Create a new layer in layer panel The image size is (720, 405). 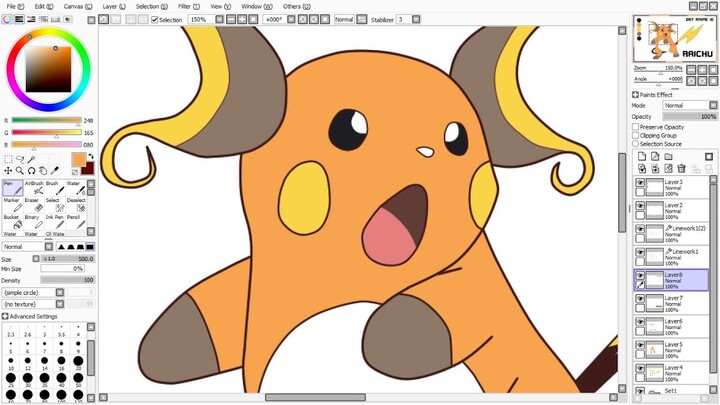642,157
